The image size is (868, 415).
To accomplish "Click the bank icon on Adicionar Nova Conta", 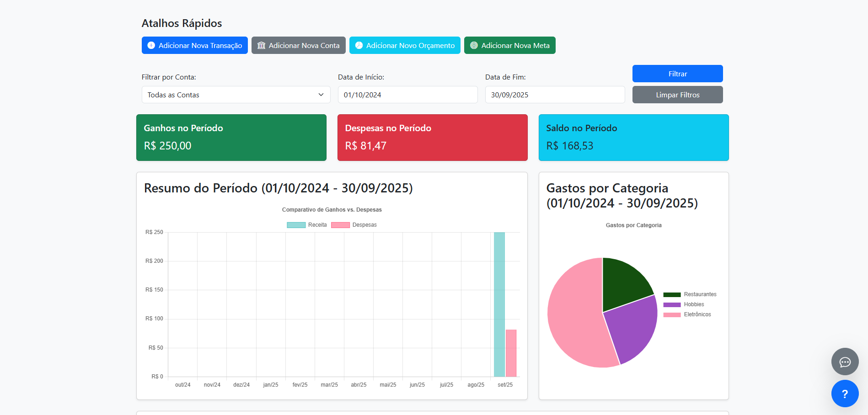I will pyautogui.click(x=261, y=45).
